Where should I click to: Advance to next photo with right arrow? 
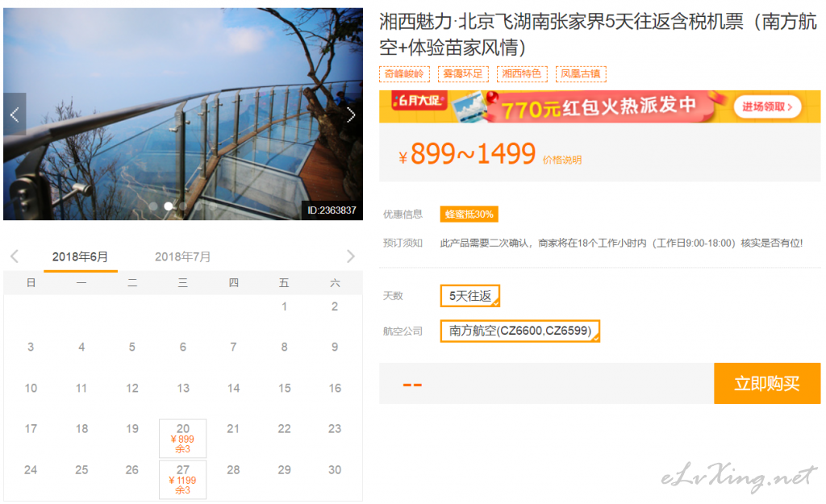(x=351, y=115)
